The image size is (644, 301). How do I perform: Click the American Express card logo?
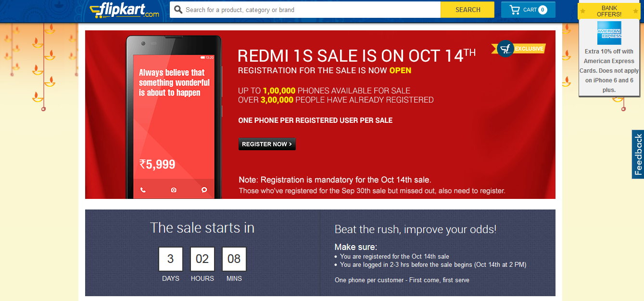pyautogui.click(x=609, y=33)
